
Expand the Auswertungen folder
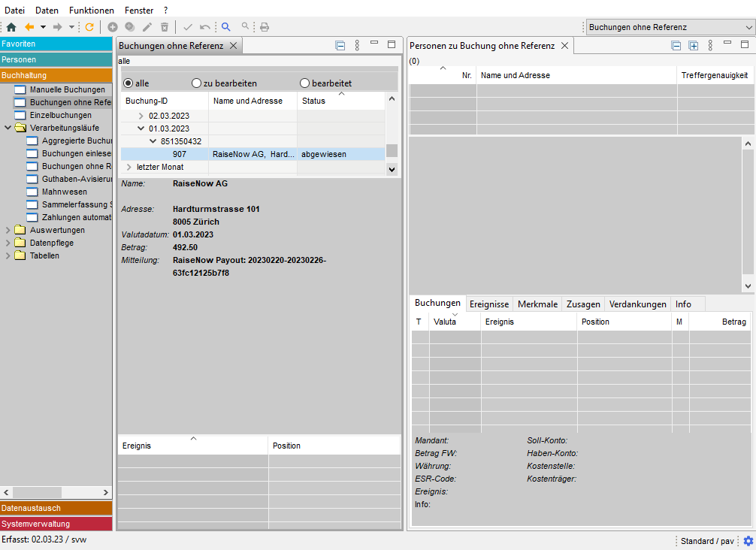pyautogui.click(x=9, y=231)
